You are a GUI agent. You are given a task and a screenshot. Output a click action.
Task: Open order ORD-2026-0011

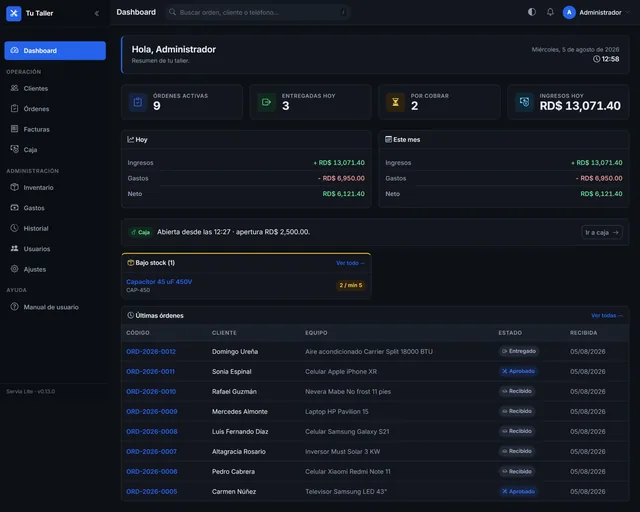(151, 372)
